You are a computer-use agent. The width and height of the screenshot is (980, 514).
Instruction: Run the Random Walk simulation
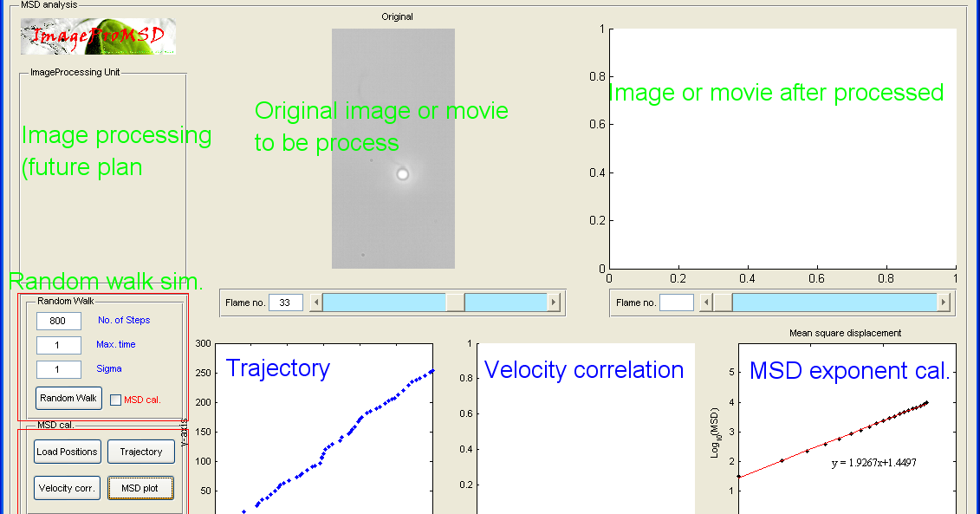pyautogui.click(x=68, y=399)
